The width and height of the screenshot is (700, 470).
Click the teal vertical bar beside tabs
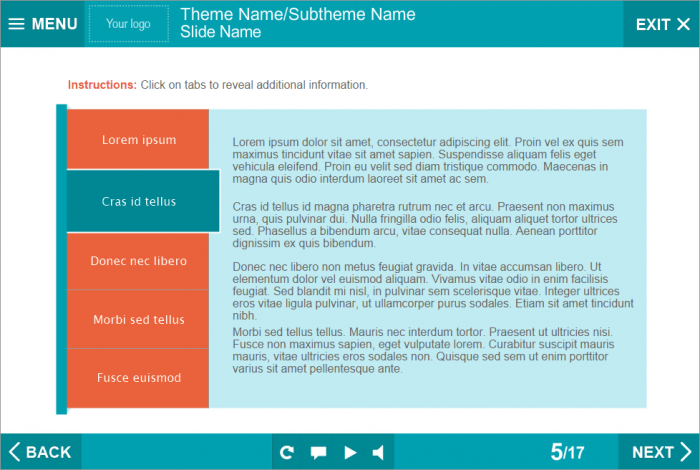tap(61, 258)
